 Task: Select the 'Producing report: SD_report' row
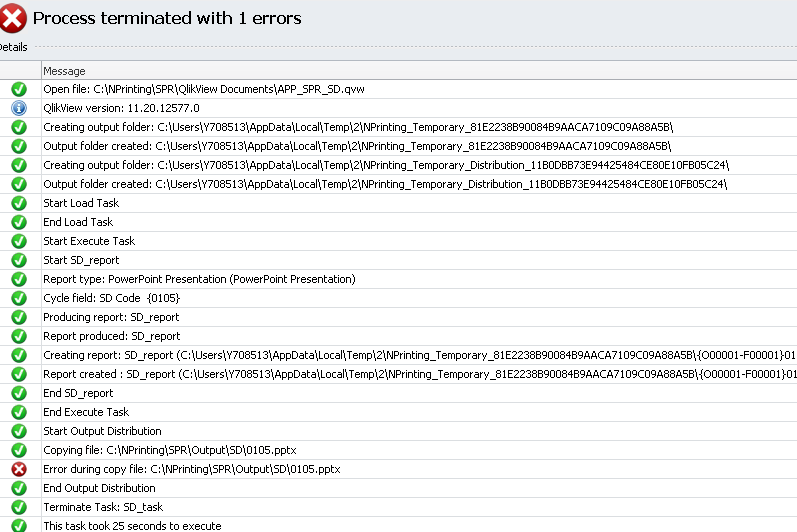[x=111, y=317]
